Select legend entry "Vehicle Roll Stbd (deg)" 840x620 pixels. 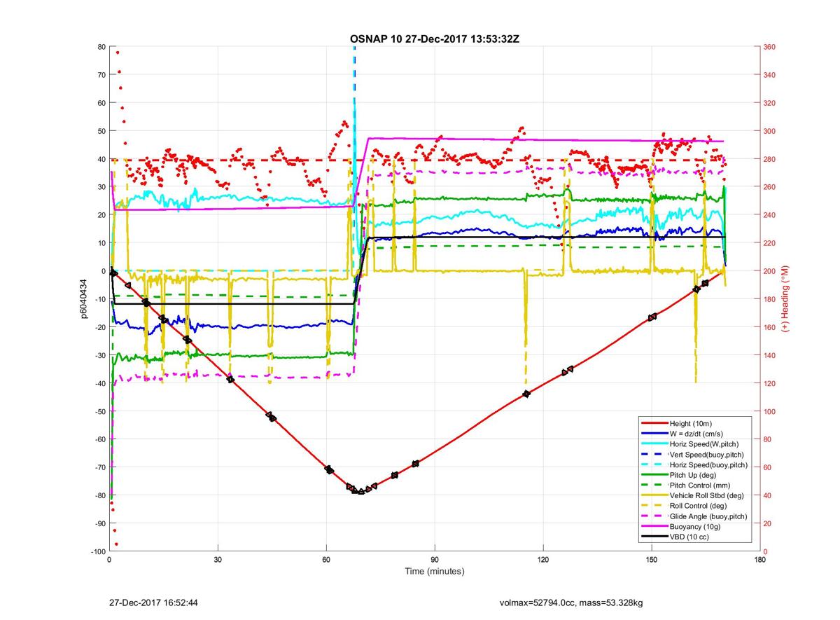706,495
